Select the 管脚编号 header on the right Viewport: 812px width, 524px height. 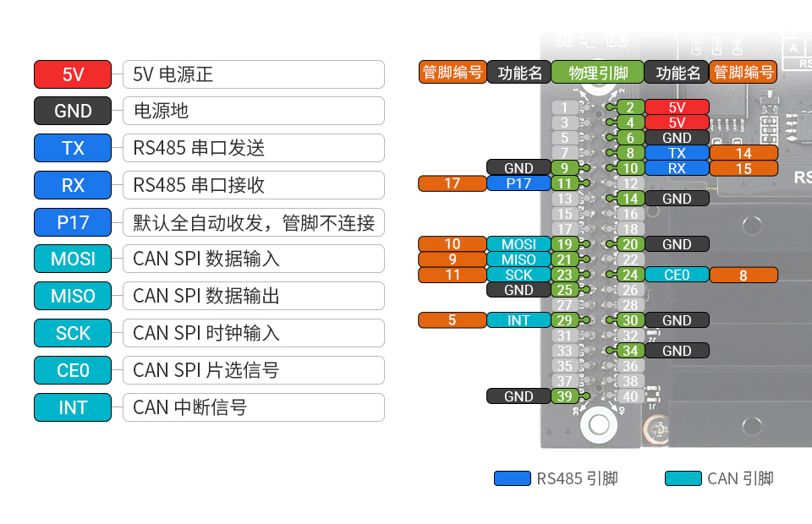pos(743,72)
